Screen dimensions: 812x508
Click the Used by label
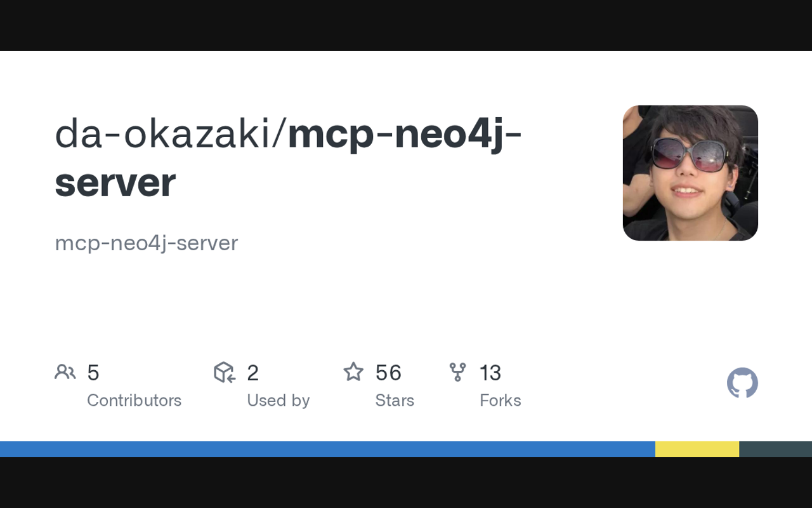coord(278,400)
